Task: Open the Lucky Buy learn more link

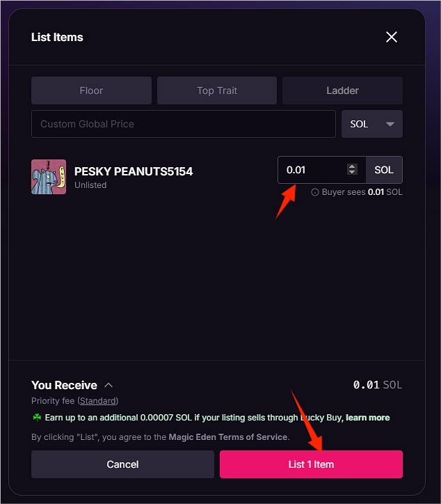Action: tap(368, 418)
